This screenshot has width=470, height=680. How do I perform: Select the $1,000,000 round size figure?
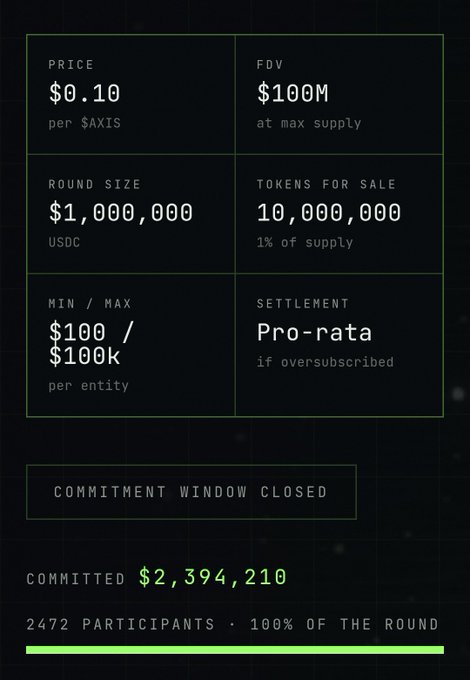point(121,212)
